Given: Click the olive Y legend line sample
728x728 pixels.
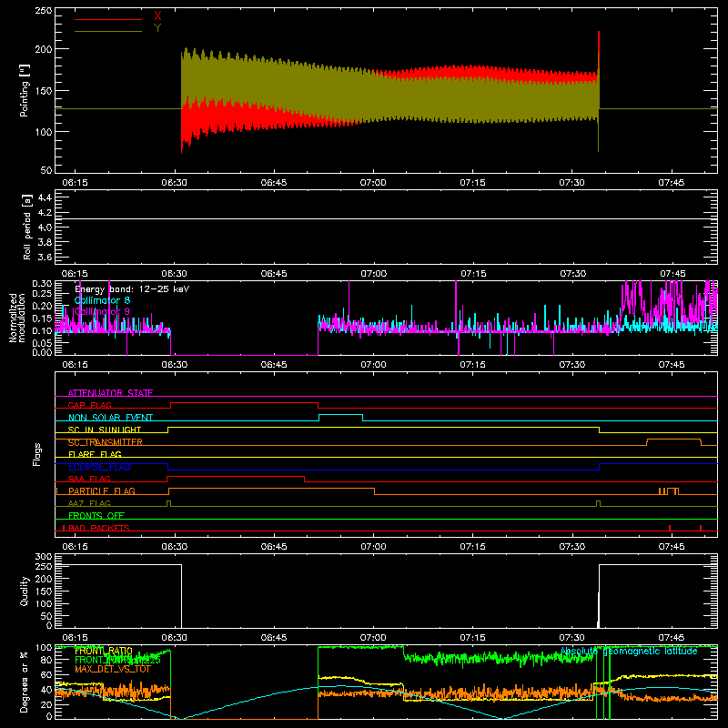Looking at the screenshot, I should click(108, 32).
